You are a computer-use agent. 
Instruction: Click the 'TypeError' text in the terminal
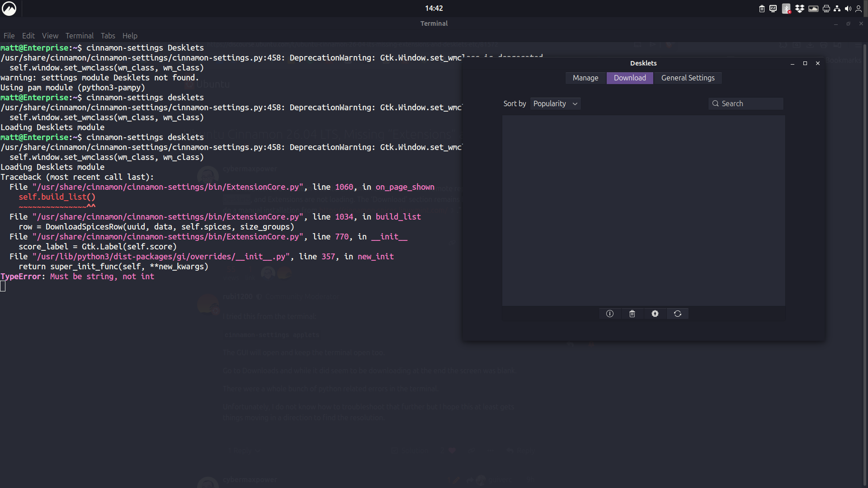click(21, 277)
